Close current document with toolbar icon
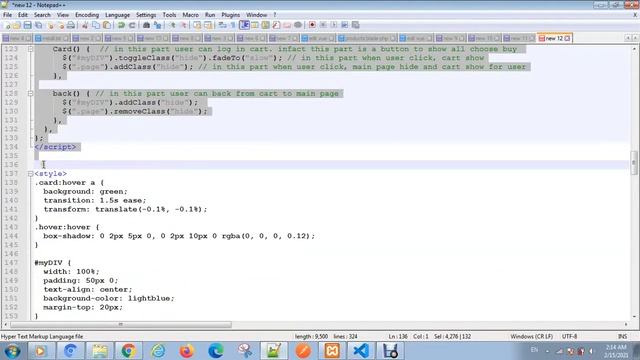 coord(51,25)
